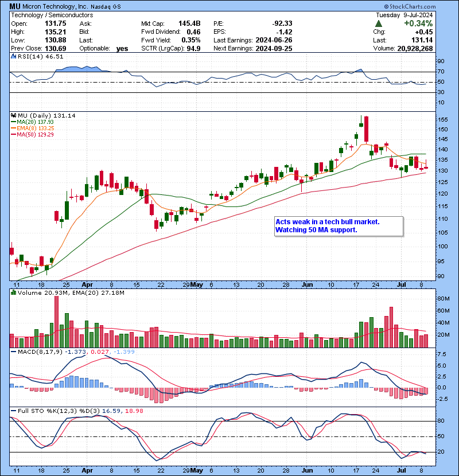Click the MA(50) 129.29 legend entry
Screen dimensions: 459x476
[32, 134]
